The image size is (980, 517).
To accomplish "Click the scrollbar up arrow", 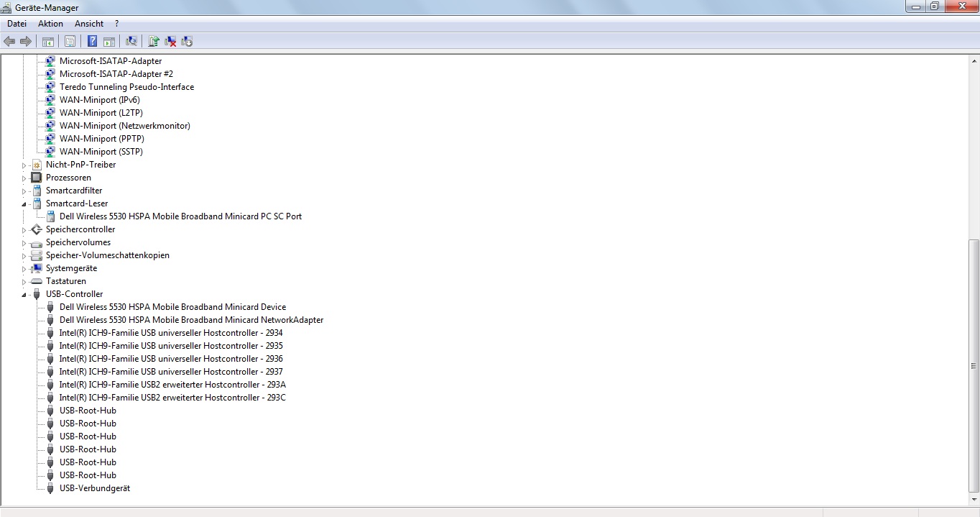I will pyautogui.click(x=974, y=60).
